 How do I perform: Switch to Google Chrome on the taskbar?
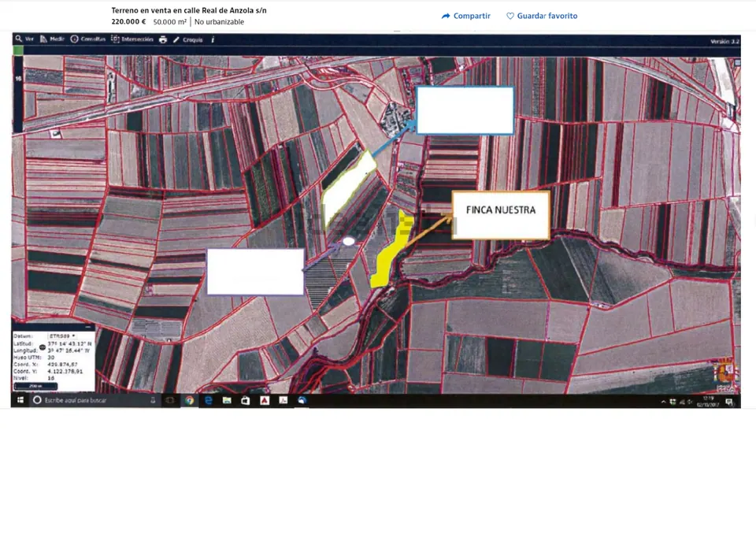(x=190, y=400)
